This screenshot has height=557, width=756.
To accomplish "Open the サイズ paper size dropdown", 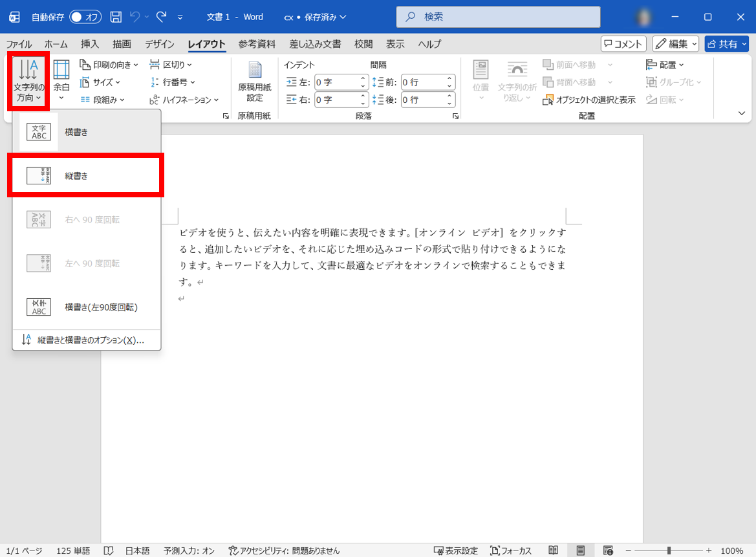I will point(101,82).
